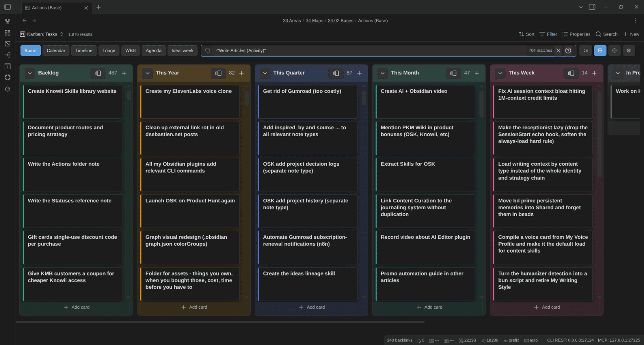
Task: Toggle Backlog column card-layout icon
Action: click(98, 73)
